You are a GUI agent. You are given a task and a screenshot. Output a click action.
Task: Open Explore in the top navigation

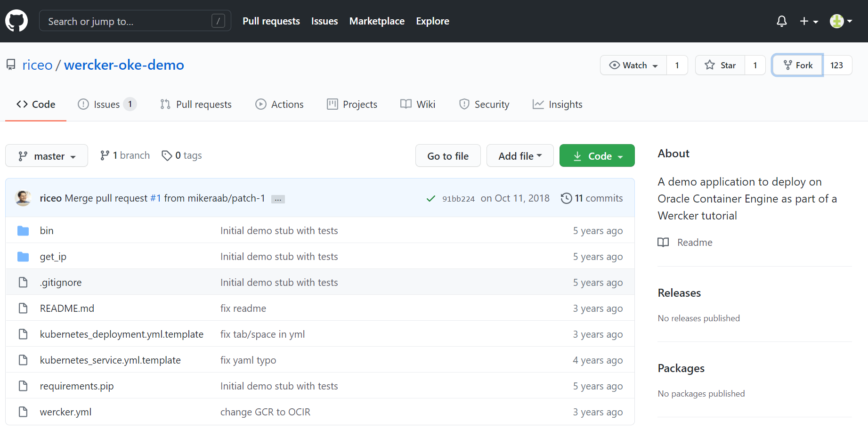pyautogui.click(x=432, y=21)
